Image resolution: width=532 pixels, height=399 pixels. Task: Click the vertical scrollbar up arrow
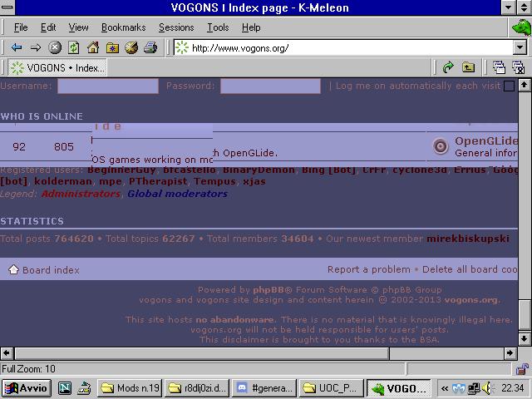pyautogui.click(x=525, y=85)
